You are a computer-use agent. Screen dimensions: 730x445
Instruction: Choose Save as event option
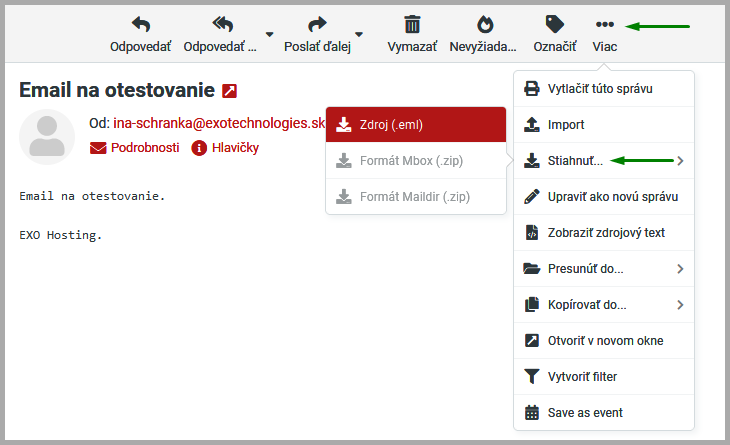[x=585, y=413]
